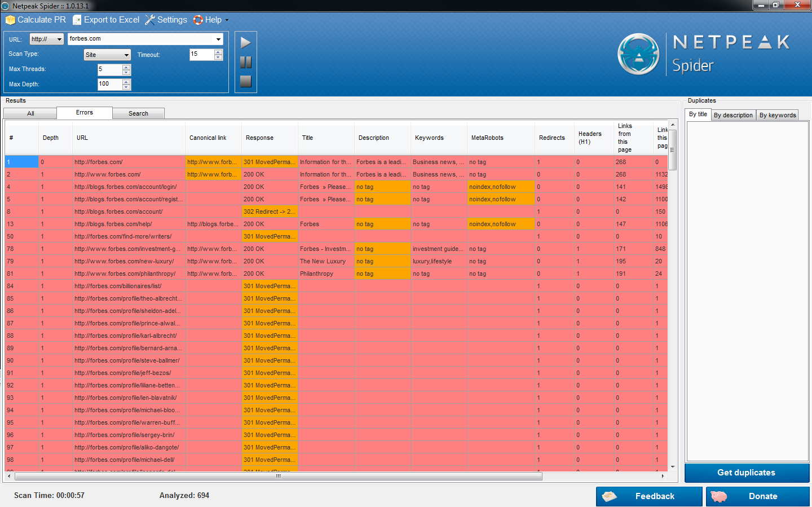The width and height of the screenshot is (812, 507).
Task: Click the find-more/writers/ URL cell
Action: click(129, 236)
